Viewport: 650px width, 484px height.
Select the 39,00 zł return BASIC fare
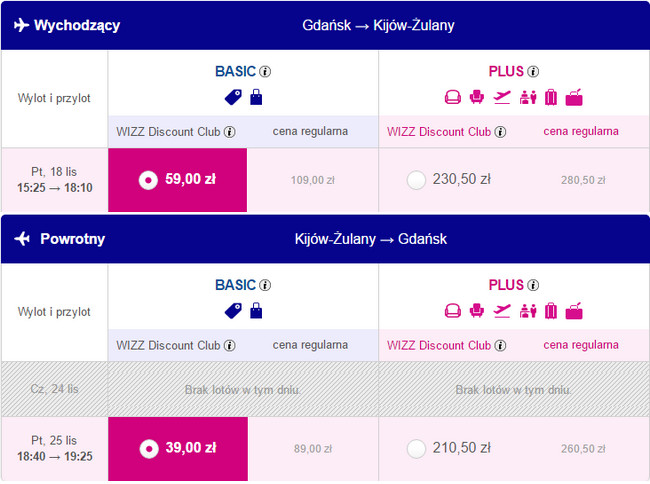pyautogui.click(x=147, y=448)
